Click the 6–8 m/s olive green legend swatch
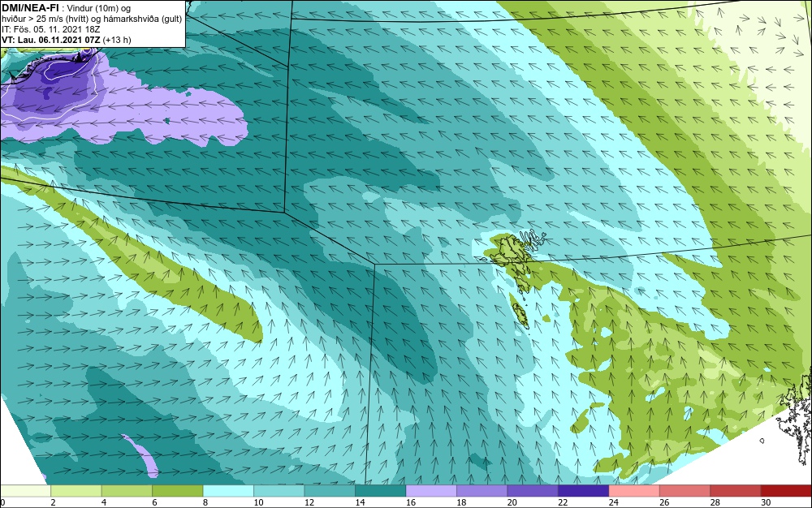 point(178,490)
